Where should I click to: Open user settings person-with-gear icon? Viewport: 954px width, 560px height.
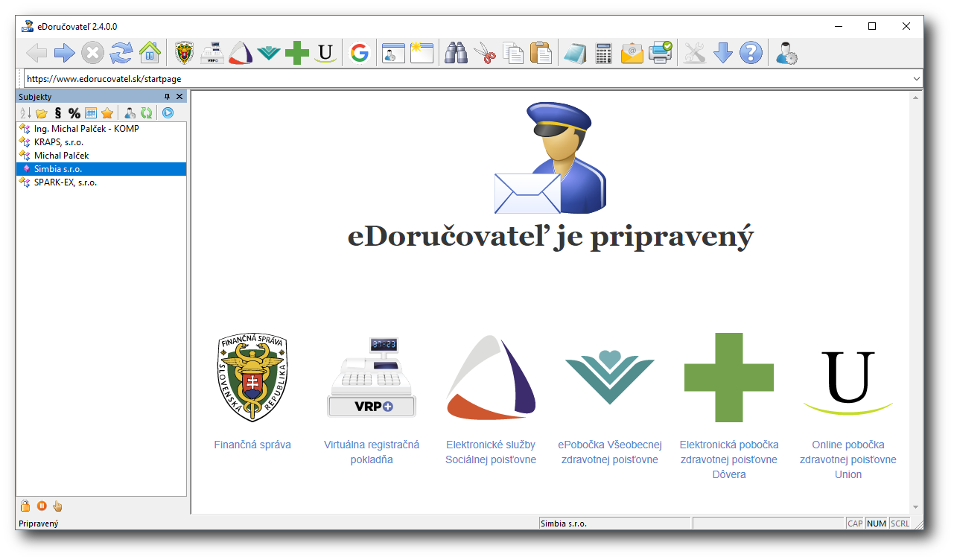click(786, 53)
